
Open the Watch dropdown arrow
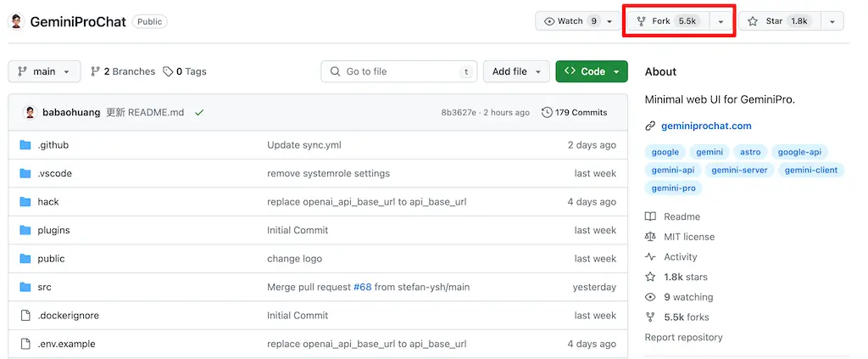(x=609, y=21)
